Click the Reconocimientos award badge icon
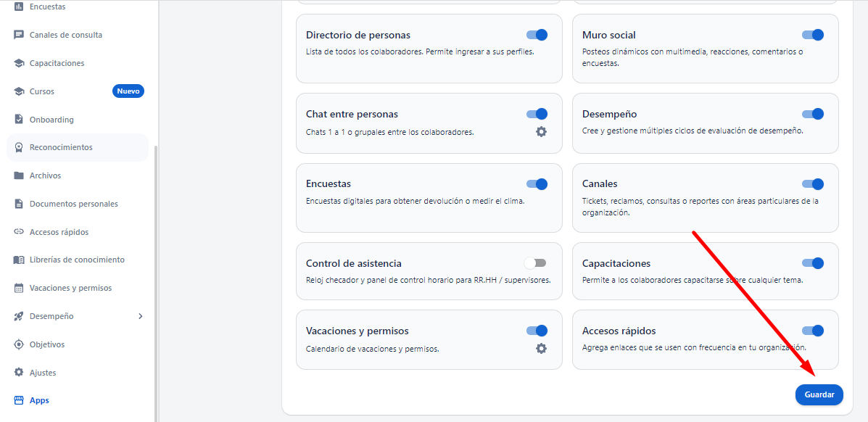Screen dimensions: 868x422 [19, 147]
